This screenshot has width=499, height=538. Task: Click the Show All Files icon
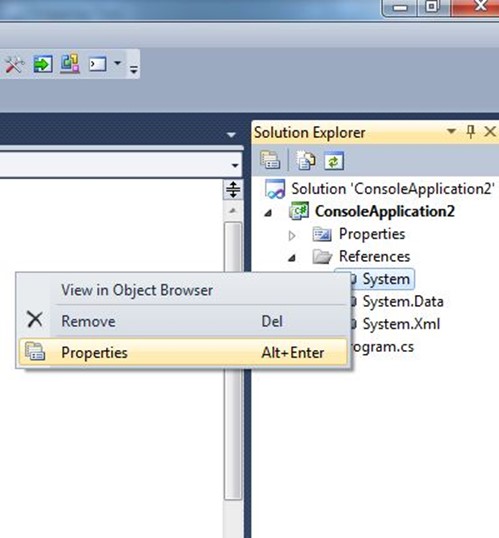click(305, 160)
